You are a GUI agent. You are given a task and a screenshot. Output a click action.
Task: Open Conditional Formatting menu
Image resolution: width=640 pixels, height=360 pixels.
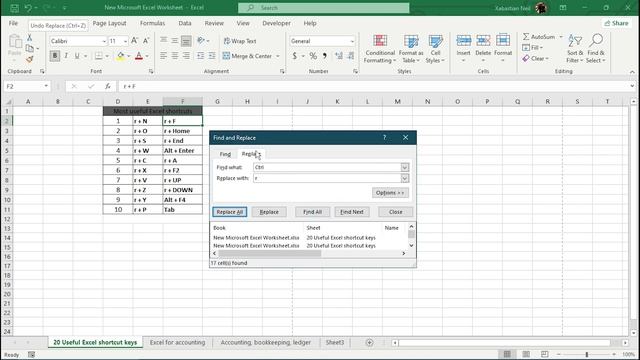(380, 49)
